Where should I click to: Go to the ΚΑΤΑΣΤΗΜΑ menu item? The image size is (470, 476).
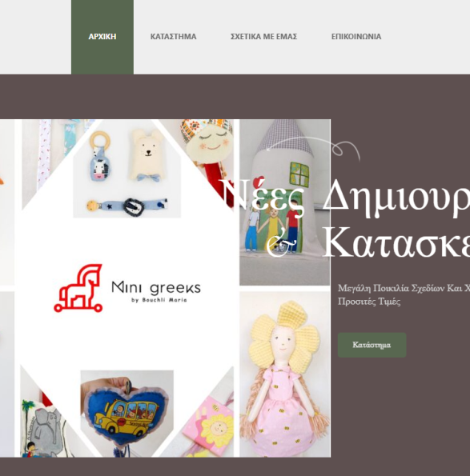(x=173, y=37)
